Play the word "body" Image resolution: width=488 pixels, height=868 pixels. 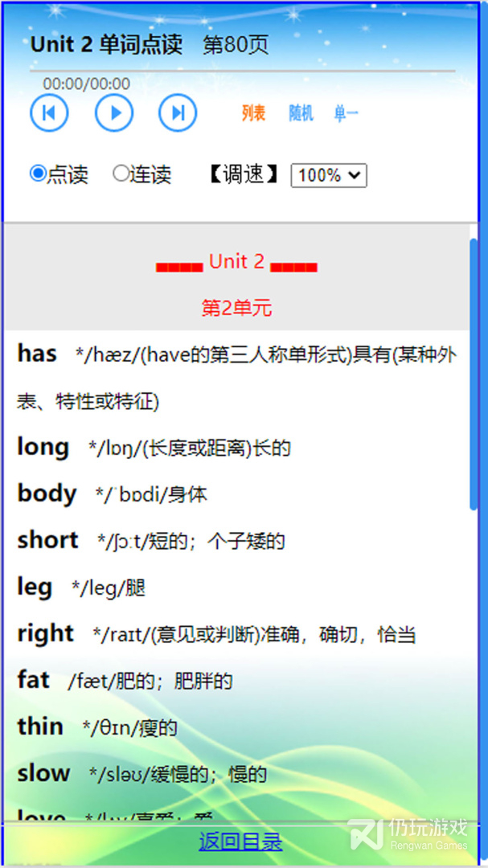(x=47, y=493)
